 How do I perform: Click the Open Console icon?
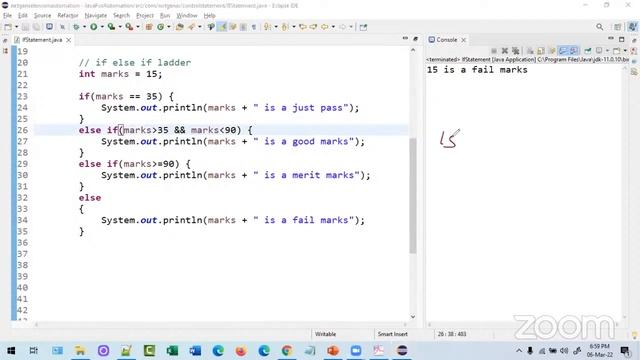[x=616, y=51]
